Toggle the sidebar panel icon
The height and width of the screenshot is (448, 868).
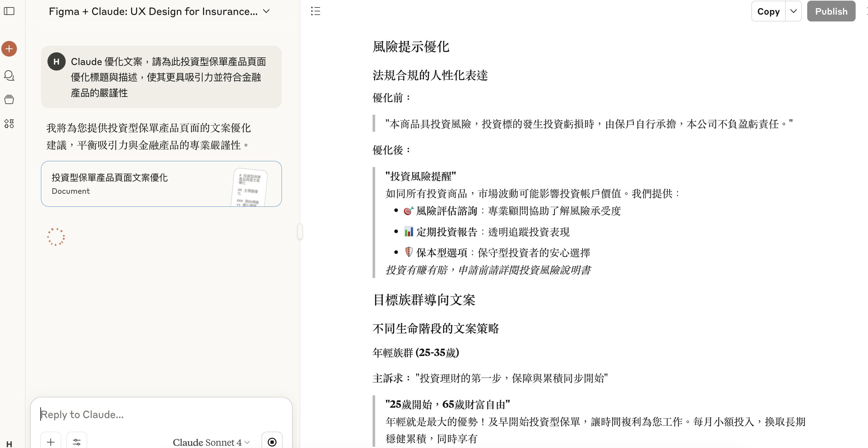pos(9,11)
